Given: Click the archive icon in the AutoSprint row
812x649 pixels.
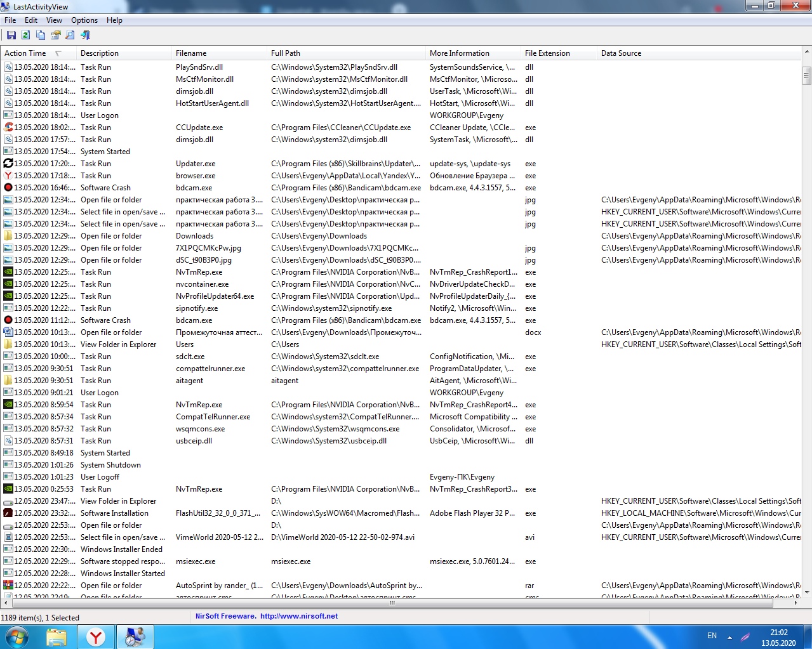Looking at the screenshot, I should pyautogui.click(x=8, y=586).
